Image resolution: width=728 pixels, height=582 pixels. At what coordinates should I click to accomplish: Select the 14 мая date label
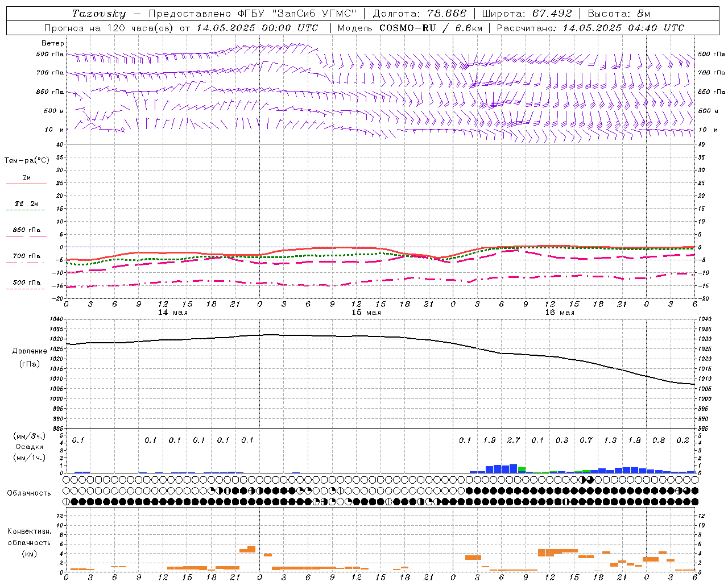coord(172,313)
